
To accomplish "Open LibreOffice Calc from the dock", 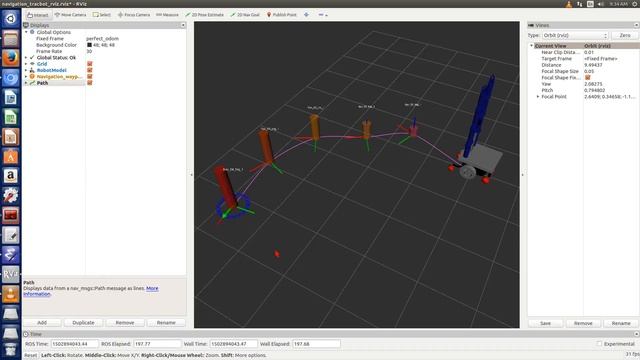I will [x=11, y=118].
